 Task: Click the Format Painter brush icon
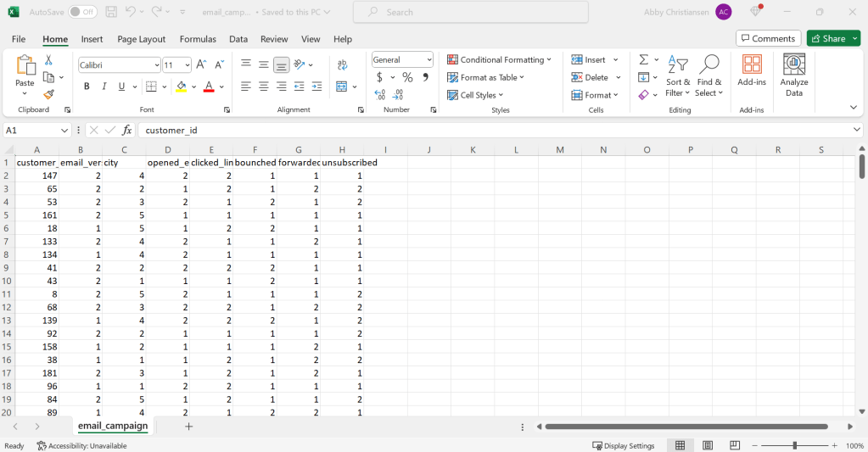pyautogui.click(x=49, y=95)
